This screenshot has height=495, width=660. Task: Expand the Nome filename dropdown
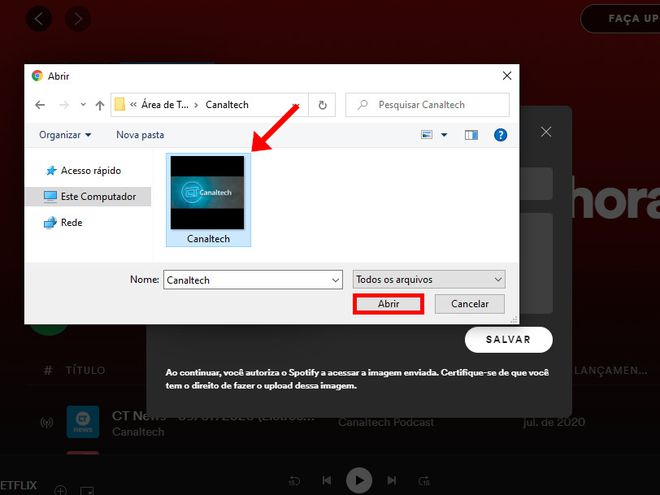coord(335,280)
